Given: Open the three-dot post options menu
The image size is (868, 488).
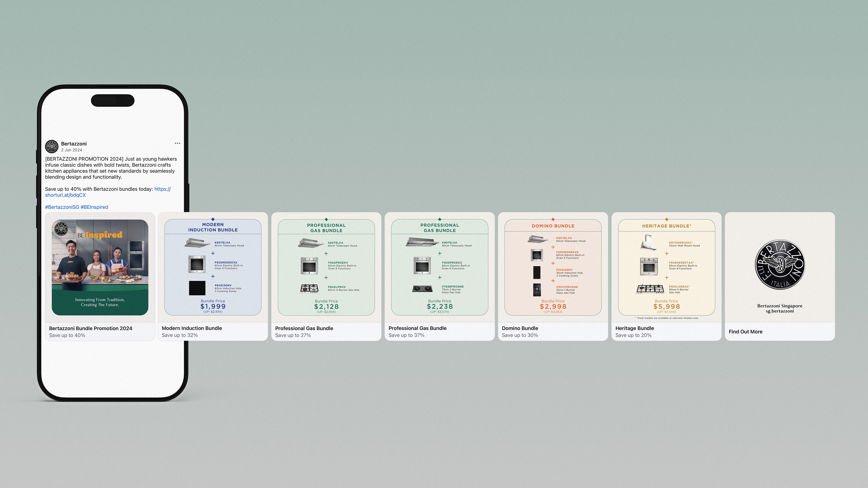Looking at the screenshot, I should point(177,143).
